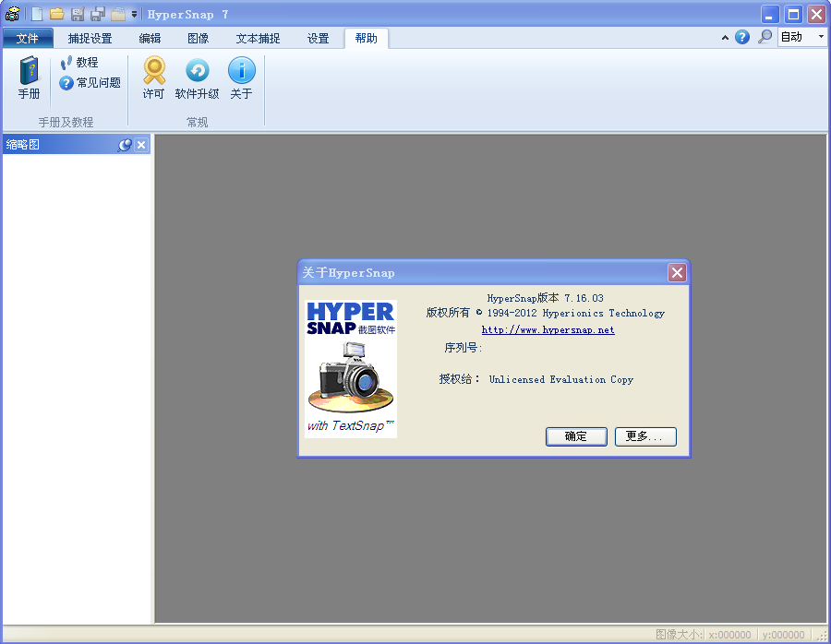This screenshot has width=831, height=644.
Task: Click the 关于 about info icon
Action: (242, 78)
